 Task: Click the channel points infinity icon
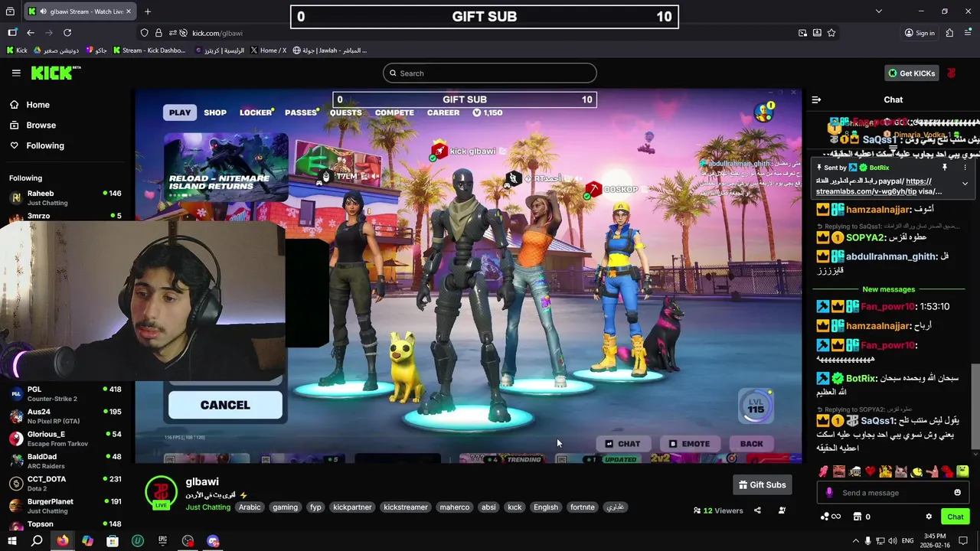830,517
